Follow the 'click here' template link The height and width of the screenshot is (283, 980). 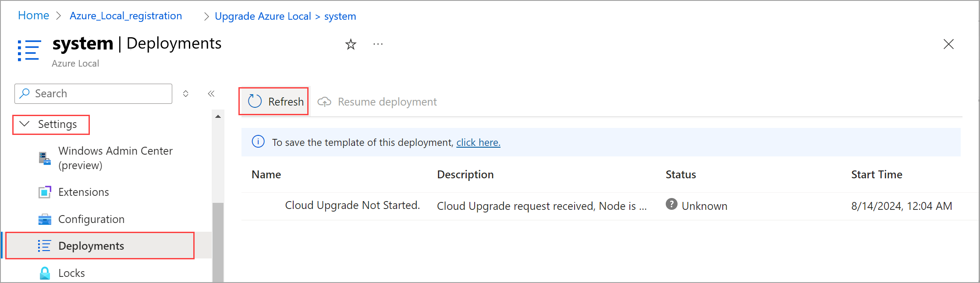pyautogui.click(x=478, y=142)
